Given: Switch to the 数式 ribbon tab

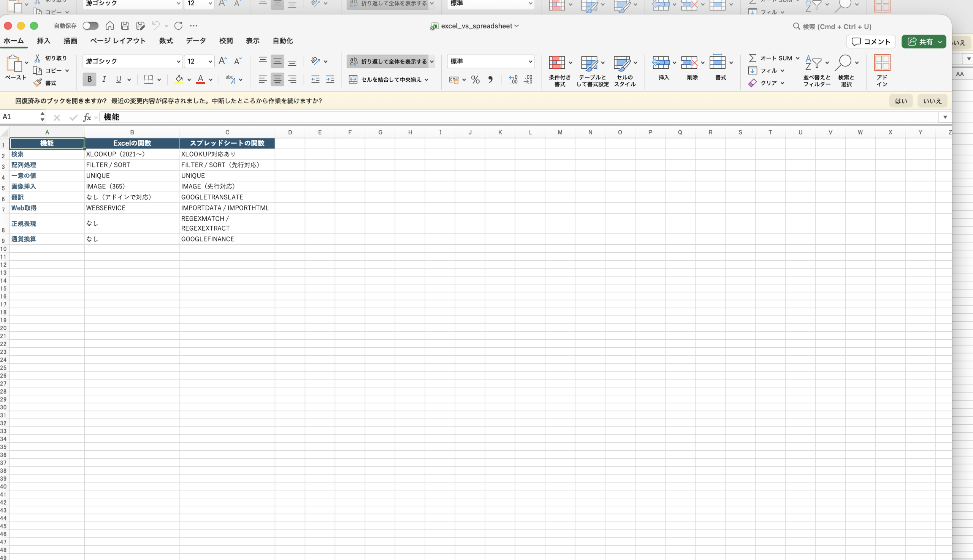Looking at the screenshot, I should tap(166, 41).
